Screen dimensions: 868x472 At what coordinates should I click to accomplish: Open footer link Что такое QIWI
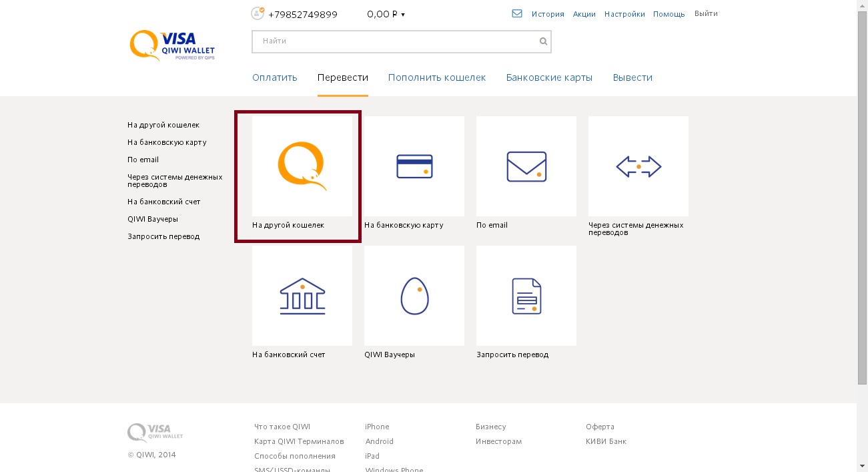point(282,427)
